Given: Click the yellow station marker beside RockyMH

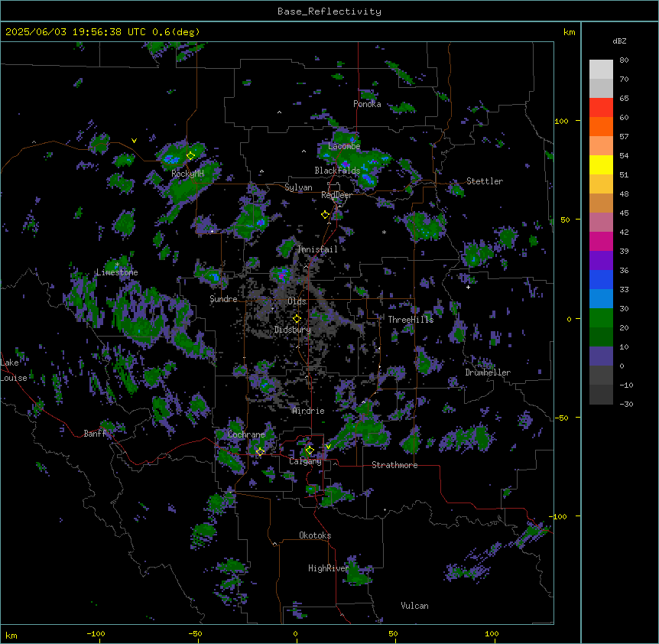Looking at the screenshot, I should tap(191, 156).
